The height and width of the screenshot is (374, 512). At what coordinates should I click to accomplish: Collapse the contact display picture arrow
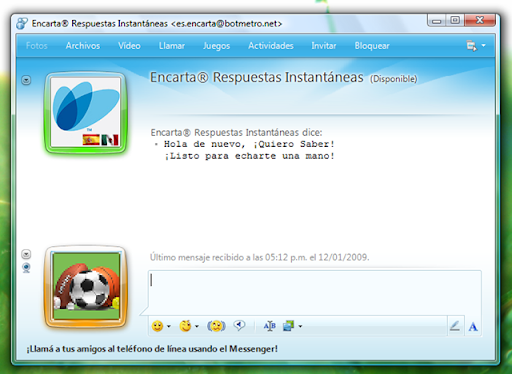(x=26, y=80)
